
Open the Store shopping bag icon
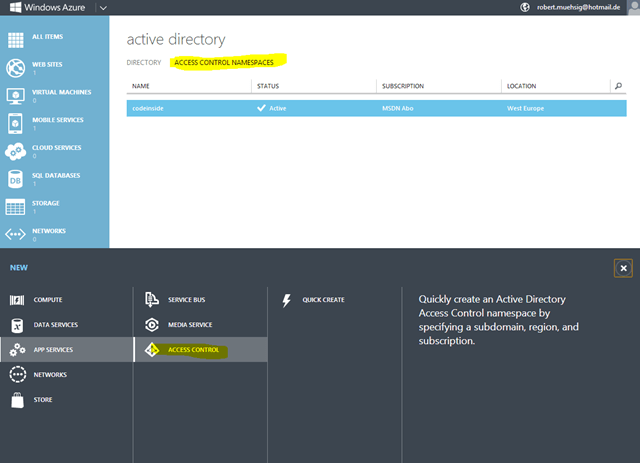(x=17, y=400)
